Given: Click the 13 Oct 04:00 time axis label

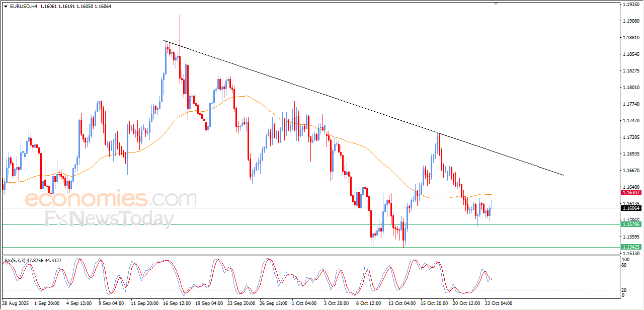Looking at the screenshot, I should (x=403, y=303).
